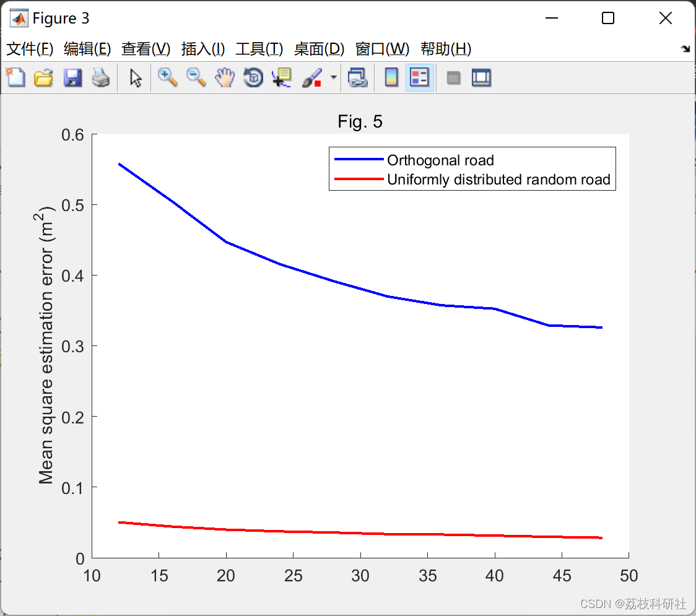
Task: Click the red random road curve
Action: 360,532
